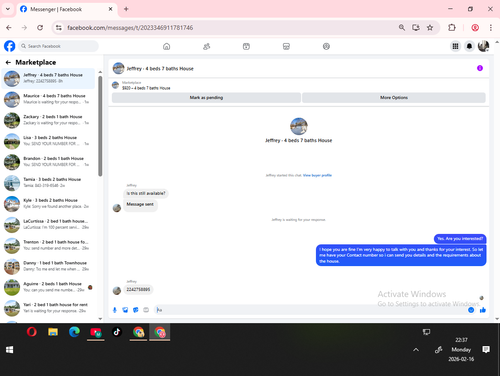Open Chrome tab search dropdown arrow
The width and height of the screenshot is (500, 376).
click(x=8, y=9)
